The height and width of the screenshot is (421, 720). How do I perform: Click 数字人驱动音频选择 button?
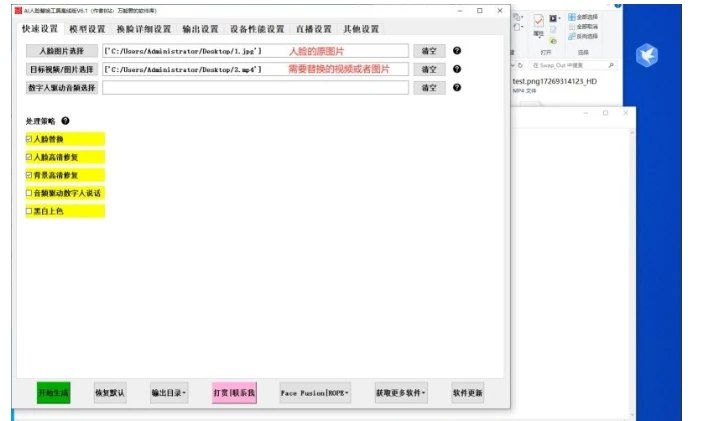click(x=62, y=88)
